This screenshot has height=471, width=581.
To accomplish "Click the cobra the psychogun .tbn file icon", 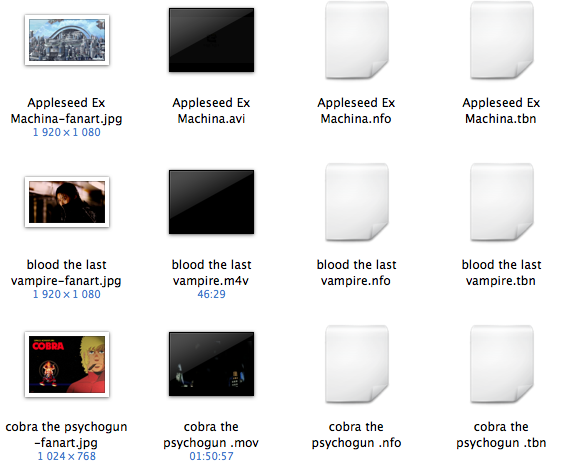I will coord(501,364).
